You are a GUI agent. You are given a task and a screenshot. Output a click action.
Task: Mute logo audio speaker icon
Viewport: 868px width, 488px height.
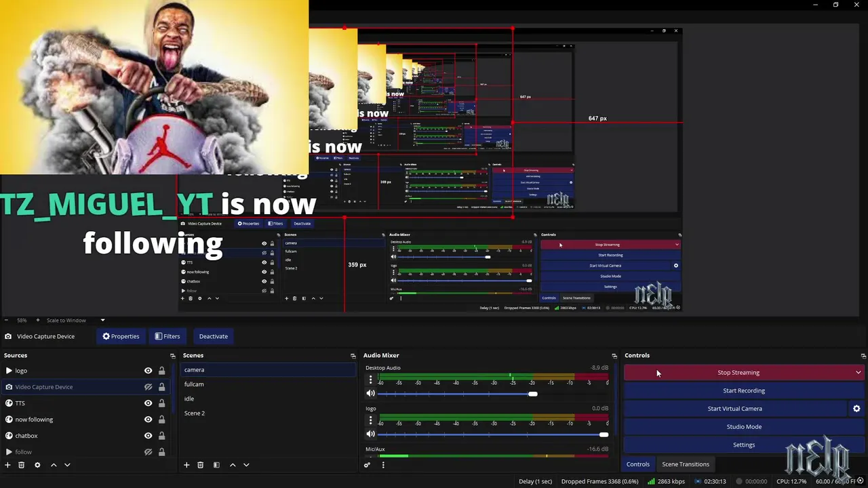370,434
